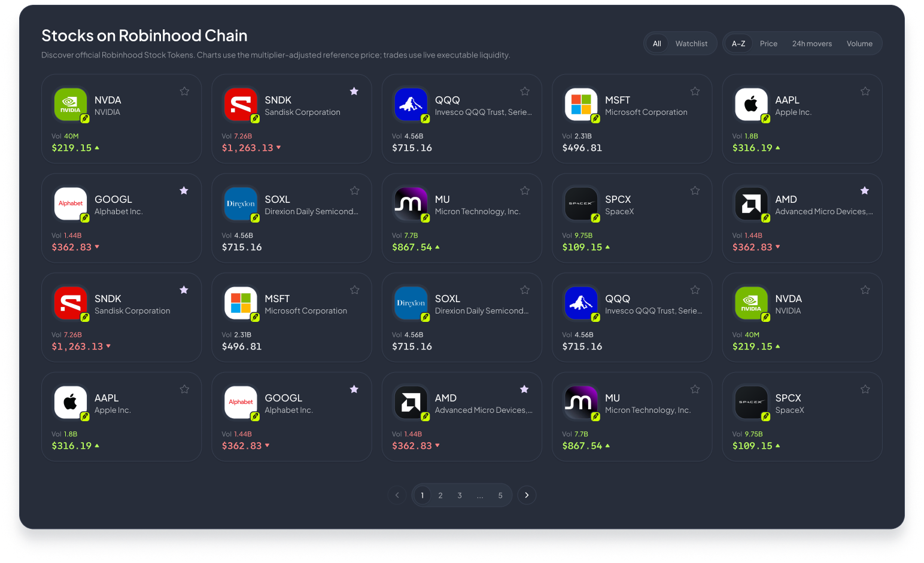Click the $496.81 price in the third row

click(242, 346)
